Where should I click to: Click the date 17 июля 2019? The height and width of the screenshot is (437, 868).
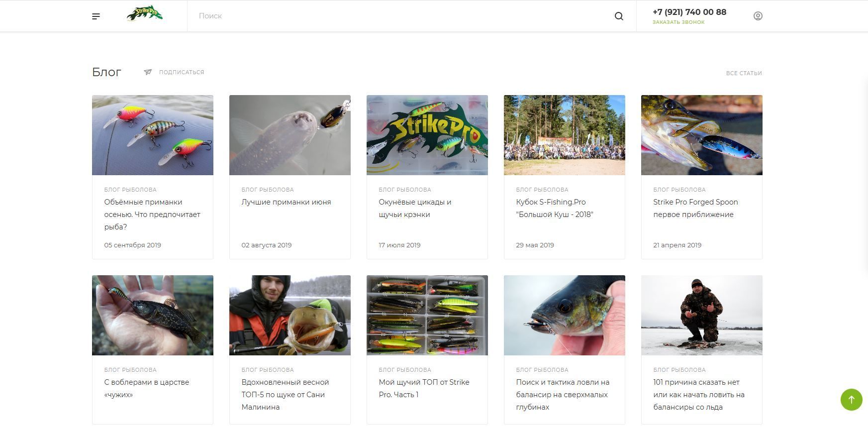point(399,245)
